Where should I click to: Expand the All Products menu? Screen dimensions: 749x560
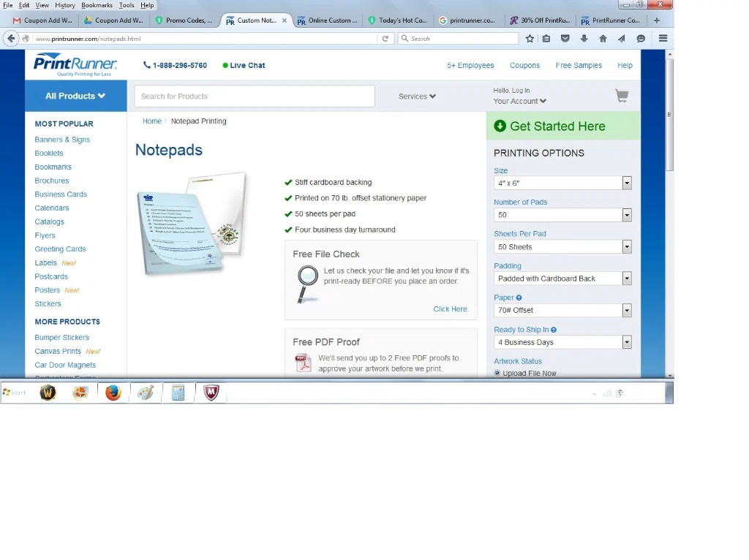coord(75,96)
